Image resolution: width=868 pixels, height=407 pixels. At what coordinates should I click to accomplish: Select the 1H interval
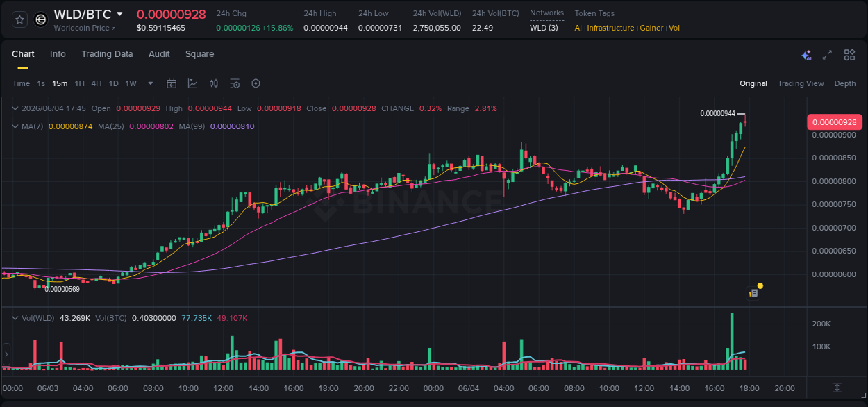pos(80,83)
